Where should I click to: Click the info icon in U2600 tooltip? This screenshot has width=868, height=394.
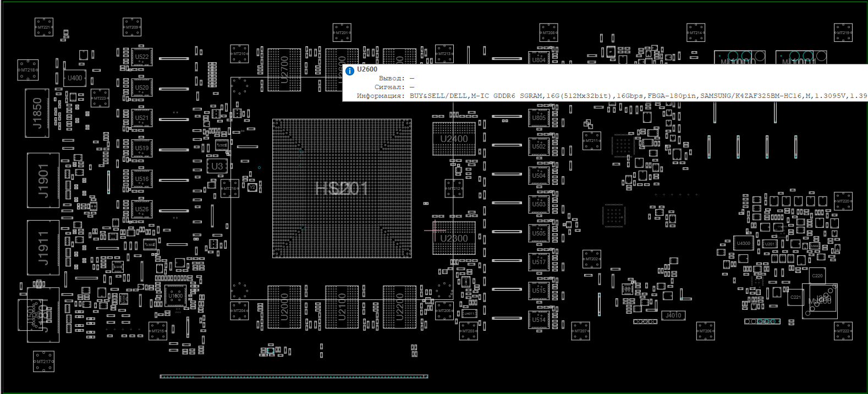(x=349, y=70)
